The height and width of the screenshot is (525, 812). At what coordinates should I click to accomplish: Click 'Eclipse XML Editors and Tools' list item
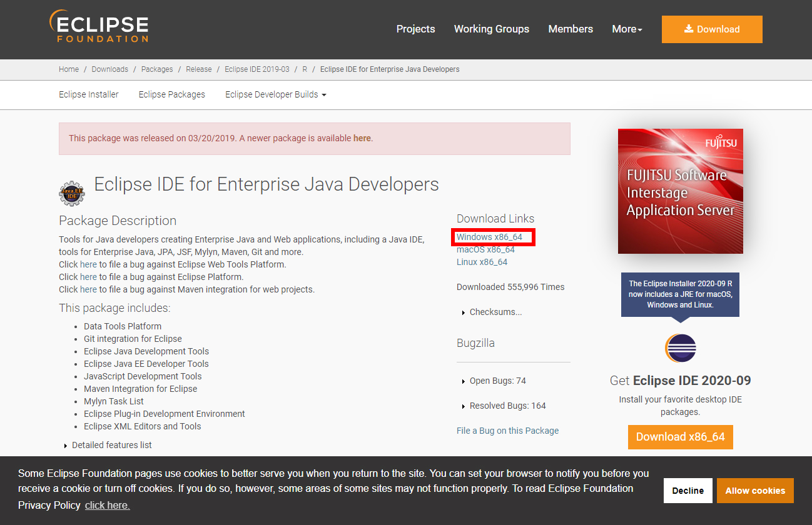(143, 426)
